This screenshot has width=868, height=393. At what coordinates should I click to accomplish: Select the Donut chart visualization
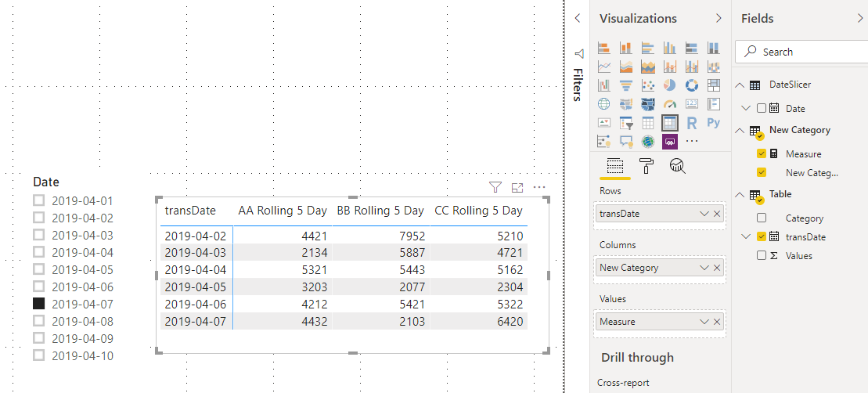[691, 85]
